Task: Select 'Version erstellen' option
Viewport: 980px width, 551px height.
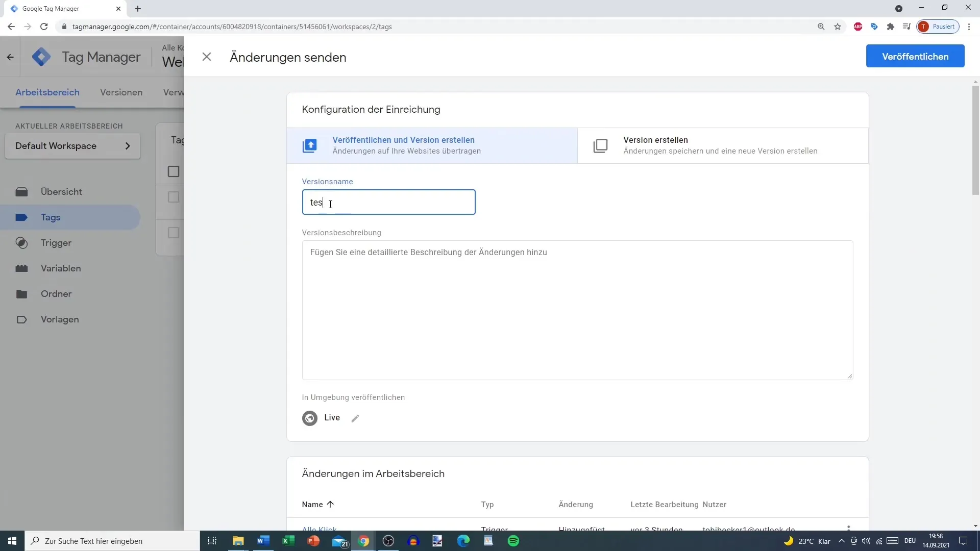Action: 724,145
